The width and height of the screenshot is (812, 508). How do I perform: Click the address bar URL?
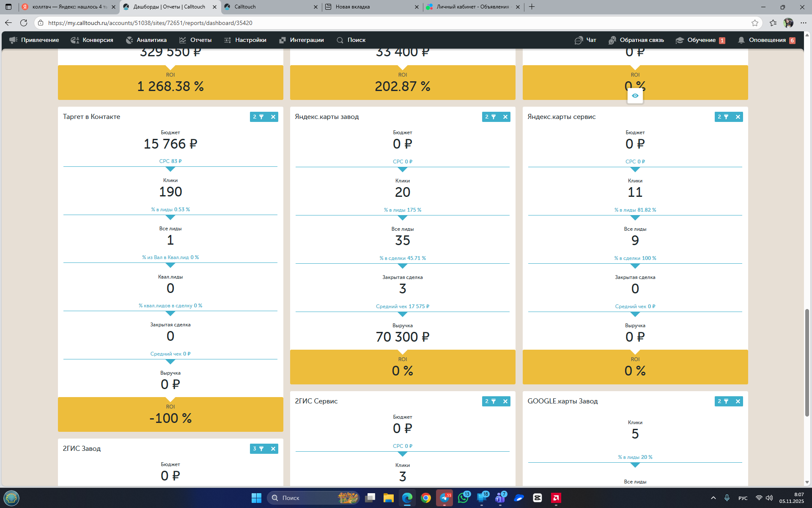(x=150, y=23)
